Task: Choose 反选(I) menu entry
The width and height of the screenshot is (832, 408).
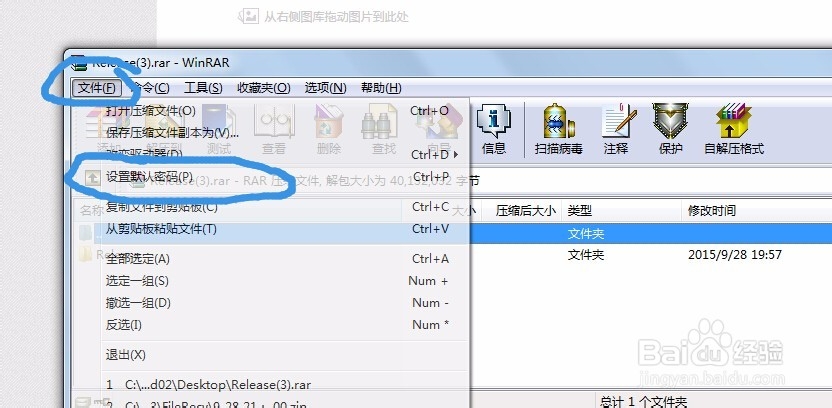Action: tap(285, 325)
